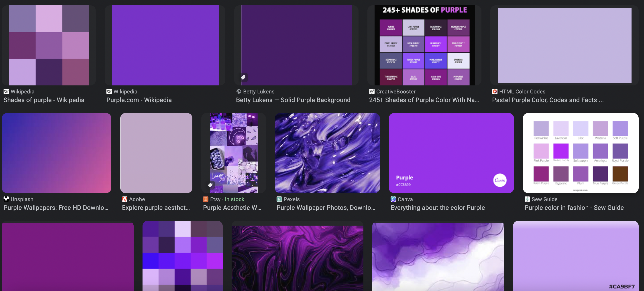The width and height of the screenshot is (644, 291).
Task: Open the 245+ Shades of Purple chart thumbnail
Action: point(424,45)
